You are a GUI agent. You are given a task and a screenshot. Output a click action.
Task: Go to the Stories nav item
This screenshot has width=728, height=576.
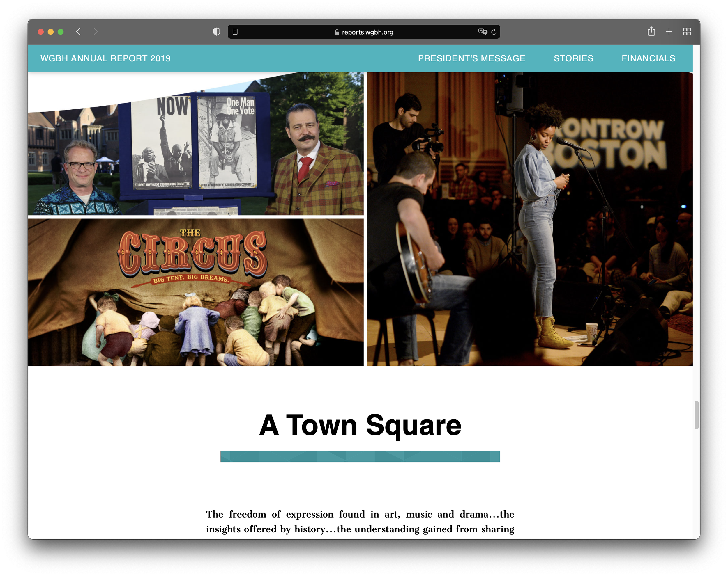[x=573, y=58]
